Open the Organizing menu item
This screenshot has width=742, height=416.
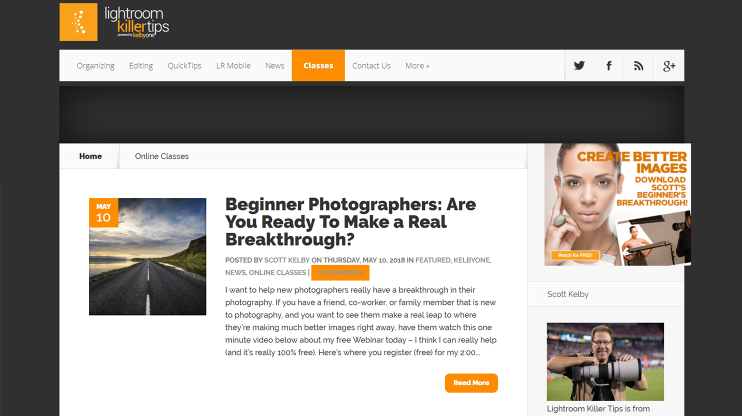pyautogui.click(x=96, y=66)
